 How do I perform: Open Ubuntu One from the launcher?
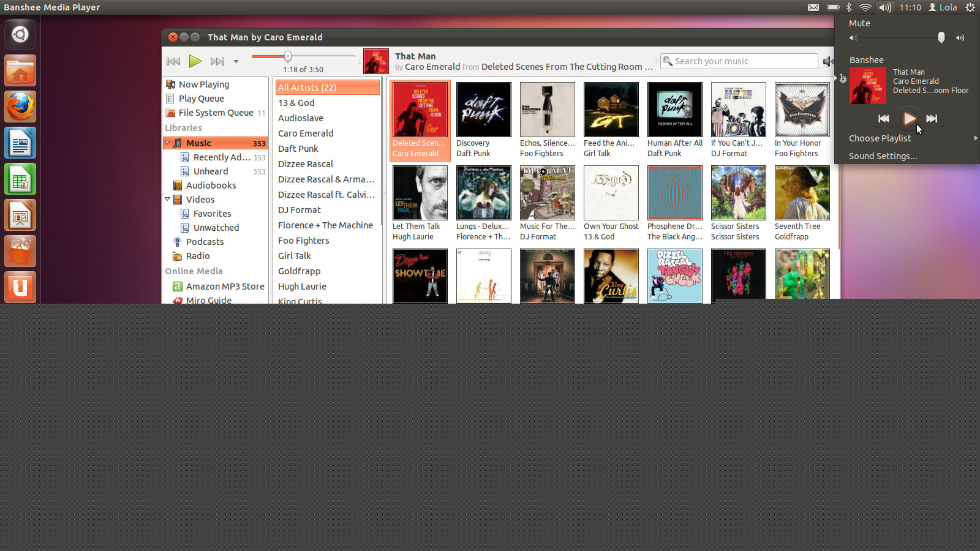coord(20,287)
